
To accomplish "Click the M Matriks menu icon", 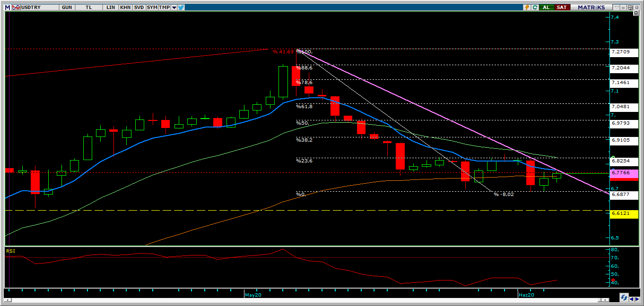I will coord(7,7).
